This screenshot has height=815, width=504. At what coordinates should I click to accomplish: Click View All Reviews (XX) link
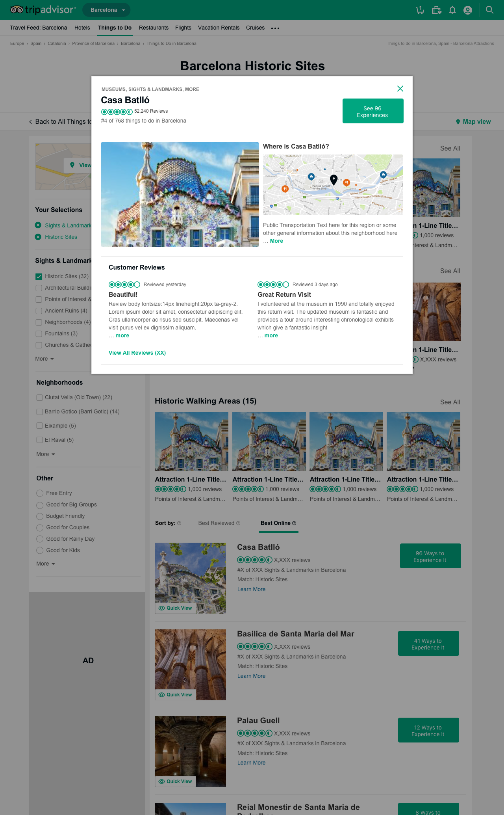tap(137, 353)
